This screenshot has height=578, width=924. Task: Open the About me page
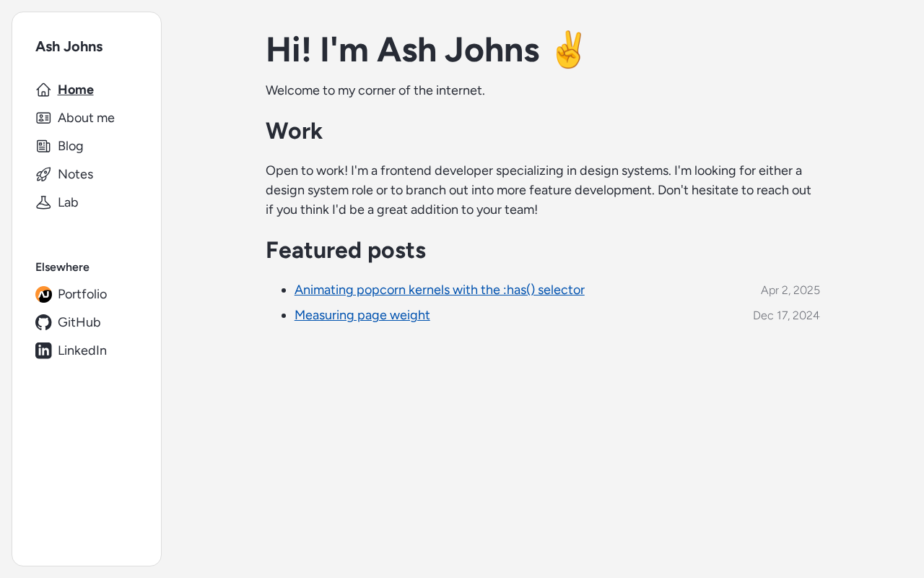tap(86, 118)
